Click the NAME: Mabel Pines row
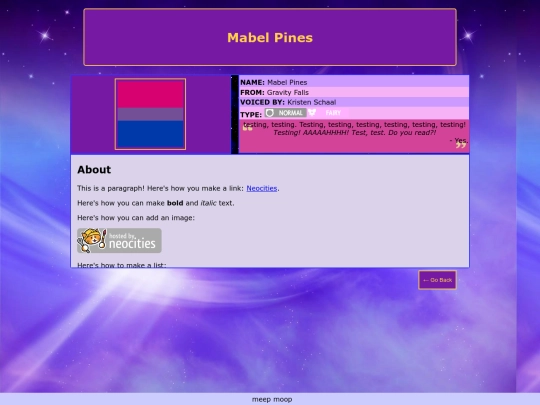This screenshot has width=540, height=405. pos(354,82)
